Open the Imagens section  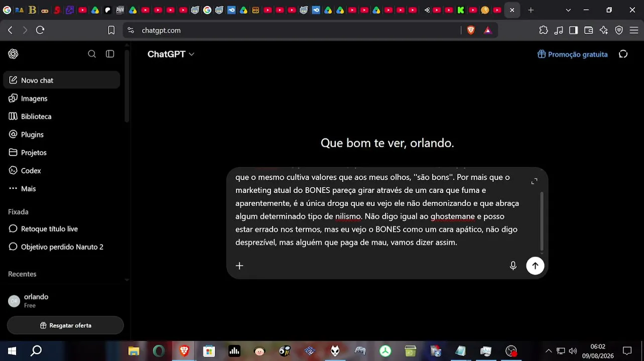(62, 98)
